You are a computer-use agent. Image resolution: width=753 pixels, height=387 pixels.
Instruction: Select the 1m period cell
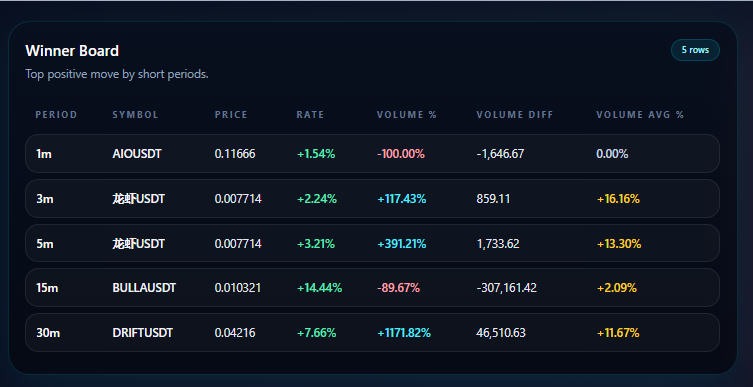coord(44,154)
